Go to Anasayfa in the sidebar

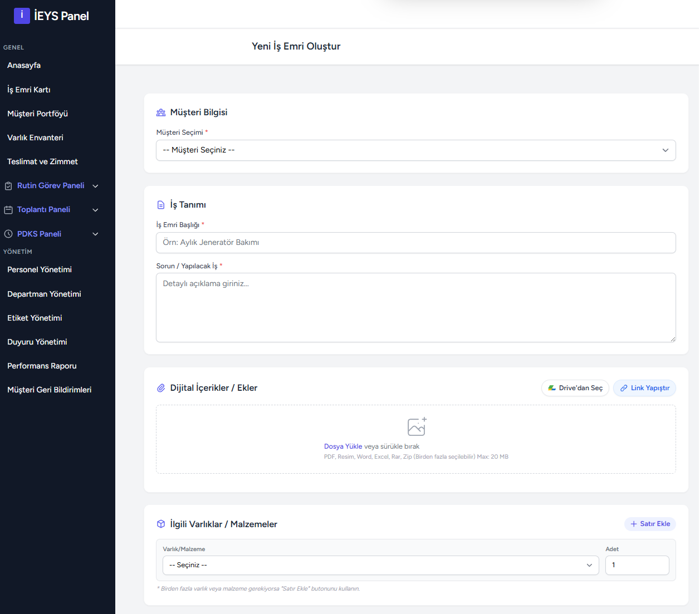[x=24, y=65]
